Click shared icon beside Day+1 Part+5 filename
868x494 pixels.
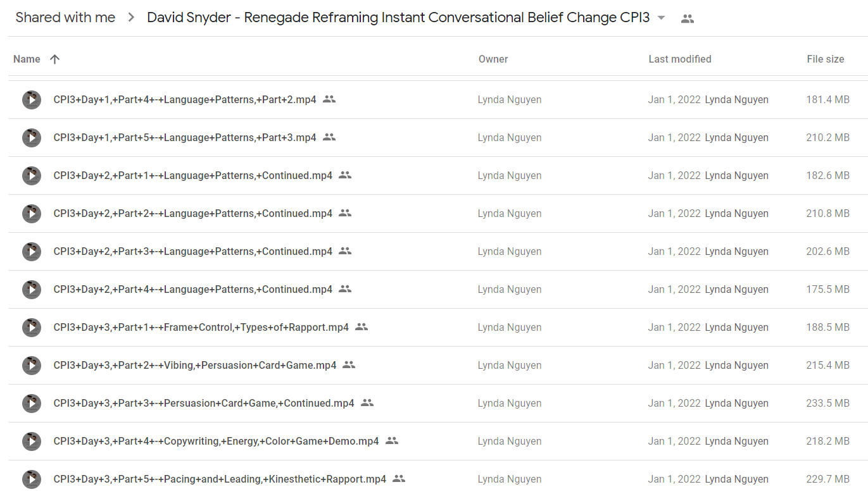tap(329, 137)
